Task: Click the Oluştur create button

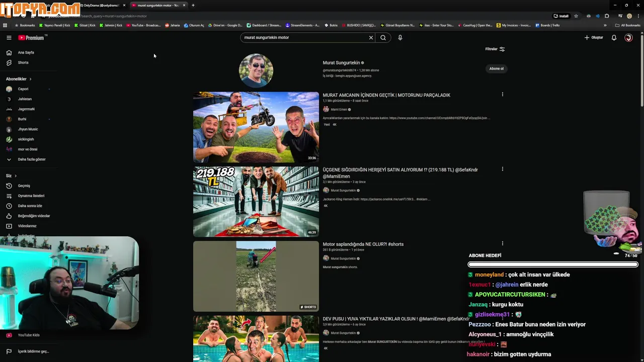Action: click(594, 38)
